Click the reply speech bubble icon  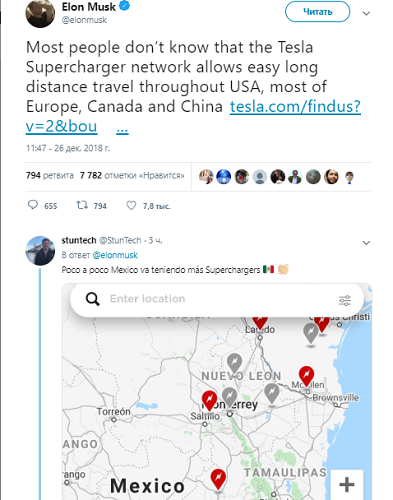point(33,205)
